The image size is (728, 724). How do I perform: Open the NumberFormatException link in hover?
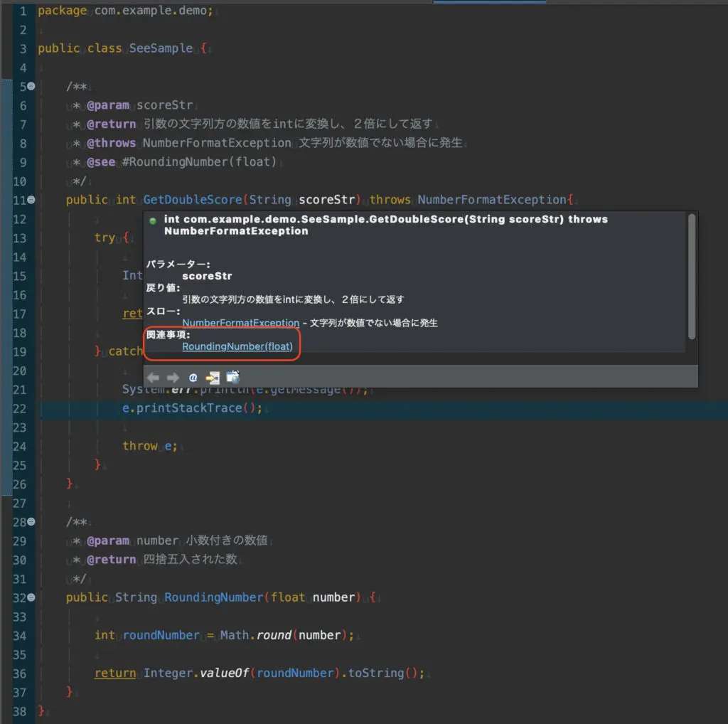240,323
